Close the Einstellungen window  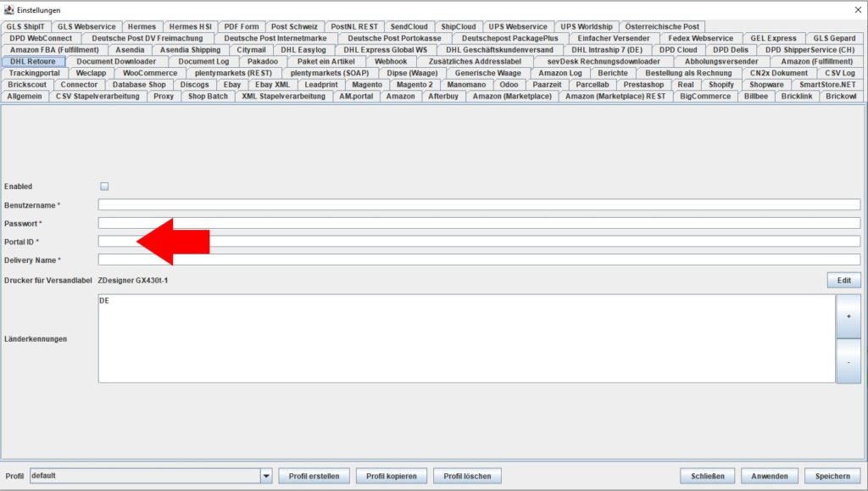tap(858, 9)
